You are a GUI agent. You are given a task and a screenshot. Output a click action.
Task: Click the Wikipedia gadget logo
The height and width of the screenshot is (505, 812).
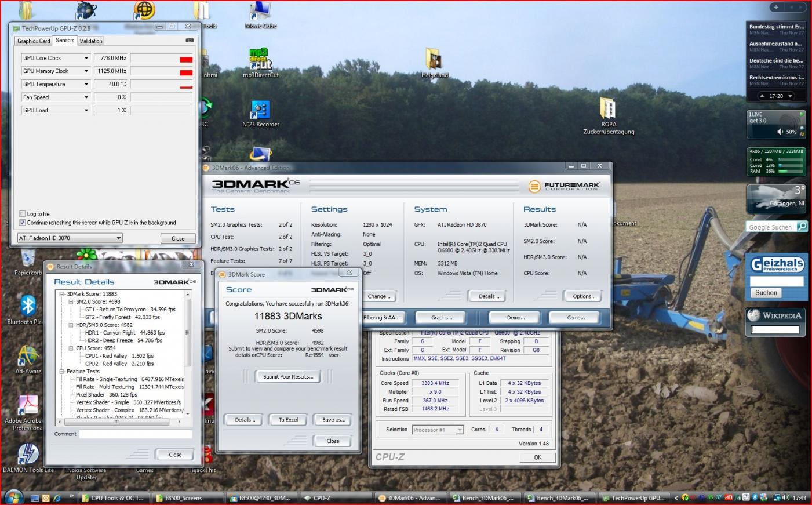pos(775,315)
